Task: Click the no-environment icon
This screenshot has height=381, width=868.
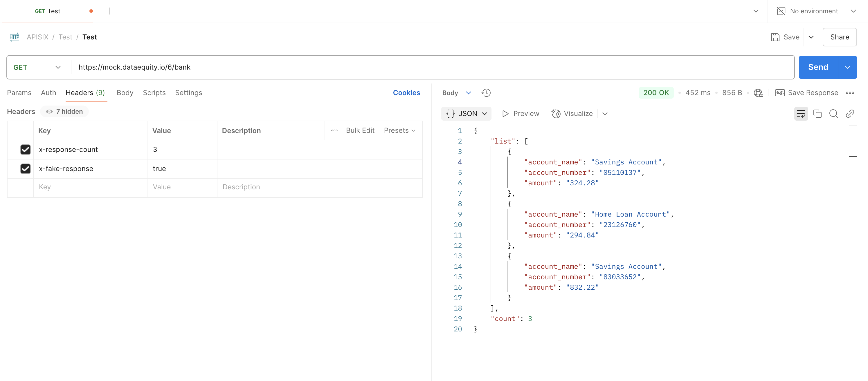Action: (781, 11)
